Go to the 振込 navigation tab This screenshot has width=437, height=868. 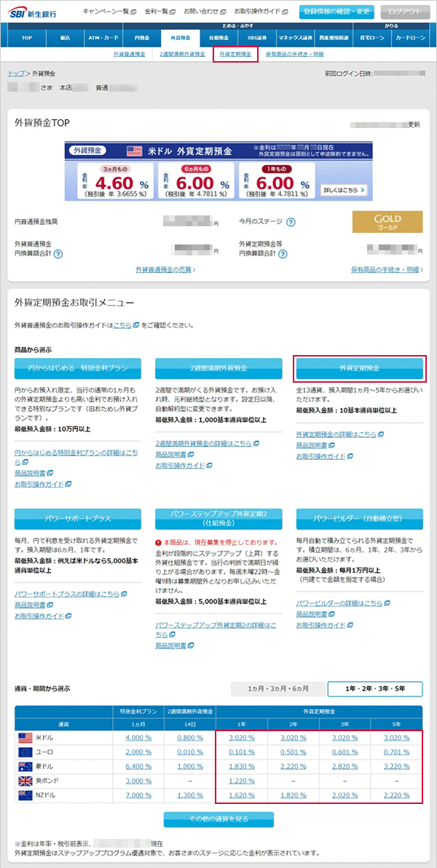pyautogui.click(x=66, y=38)
